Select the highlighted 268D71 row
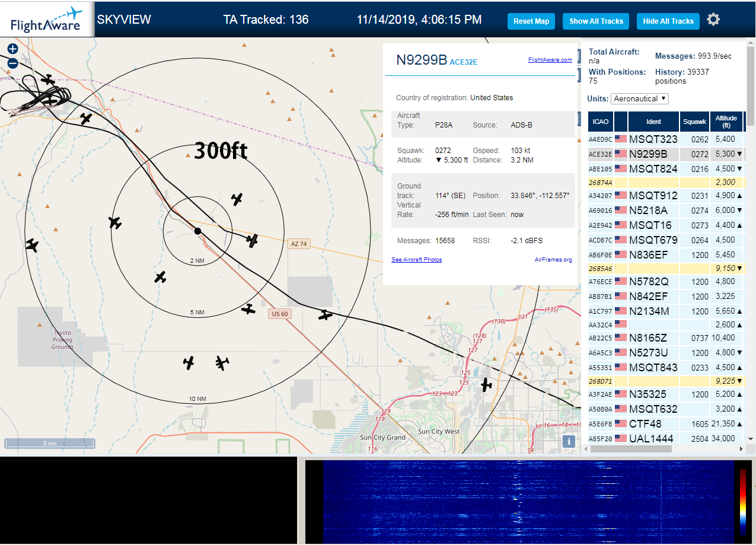The width and height of the screenshot is (756, 545). 666,381
